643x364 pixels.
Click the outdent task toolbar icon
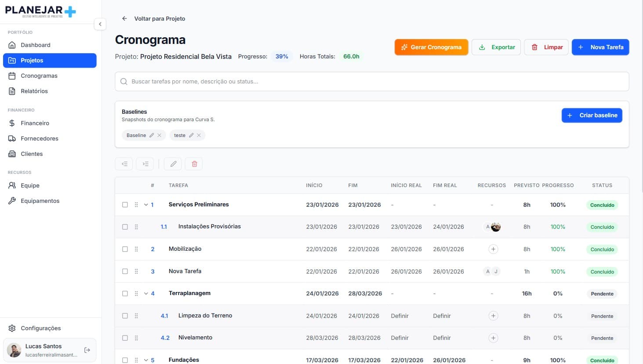124,164
